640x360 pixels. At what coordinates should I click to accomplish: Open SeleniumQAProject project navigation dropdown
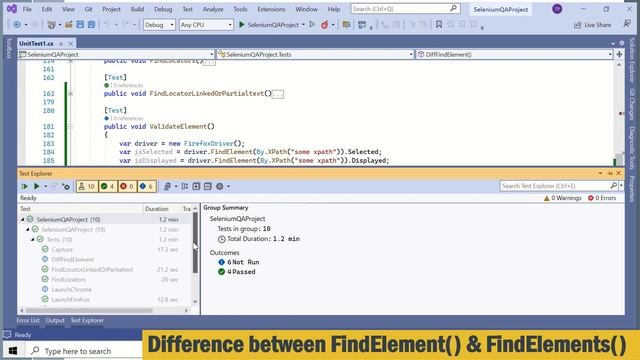point(116,54)
